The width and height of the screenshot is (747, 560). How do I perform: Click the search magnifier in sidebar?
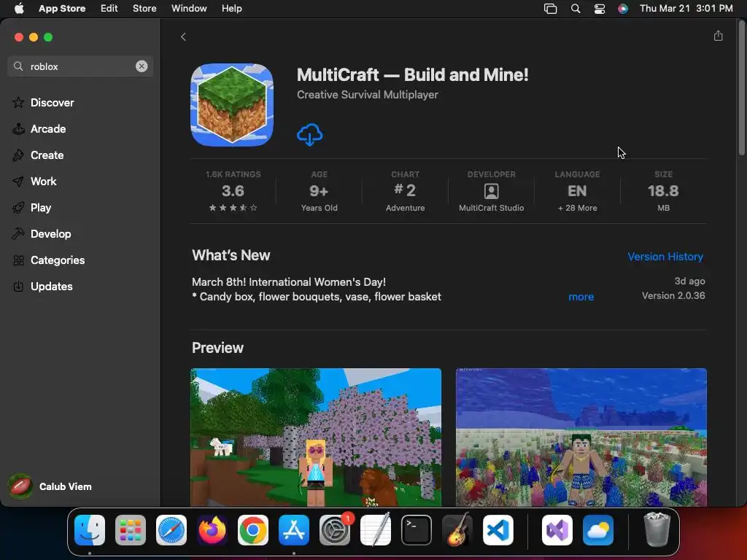coord(18,66)
